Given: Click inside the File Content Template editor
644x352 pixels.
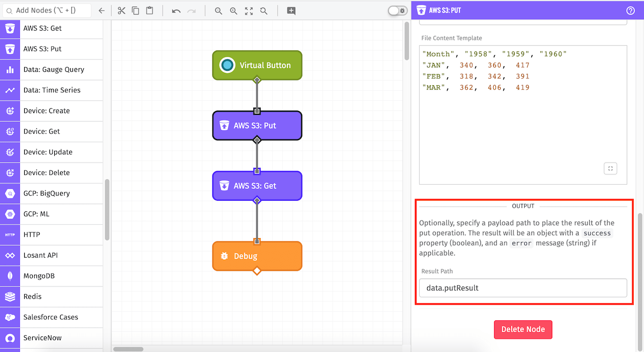Looking at the screenshot, I should coord(523,115).
